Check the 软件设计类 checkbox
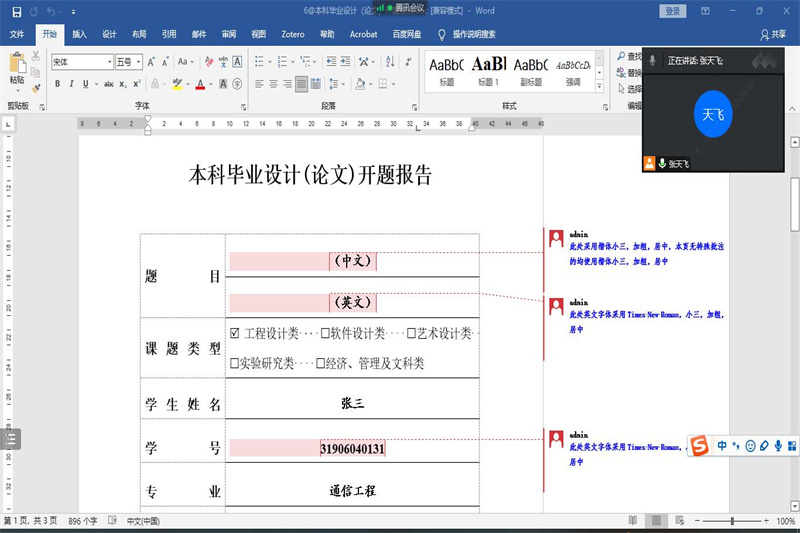 click(x=326, y=332)
